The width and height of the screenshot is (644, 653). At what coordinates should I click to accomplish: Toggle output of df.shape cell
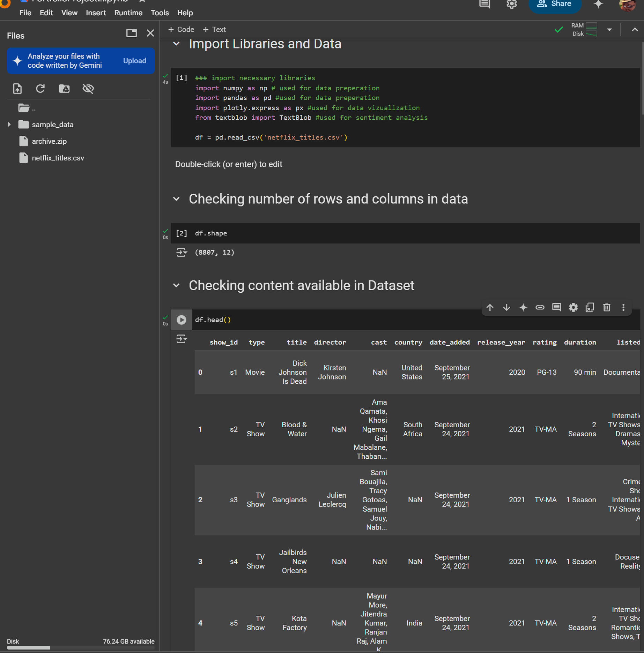[182, 252]
